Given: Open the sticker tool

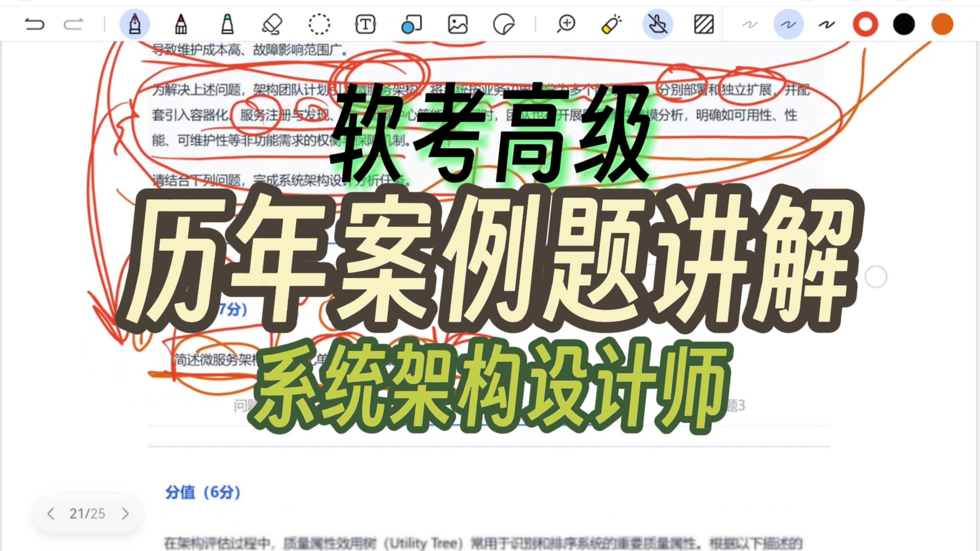Looking at the screenshot, I should pyautogui.click(x=504, y=24).
